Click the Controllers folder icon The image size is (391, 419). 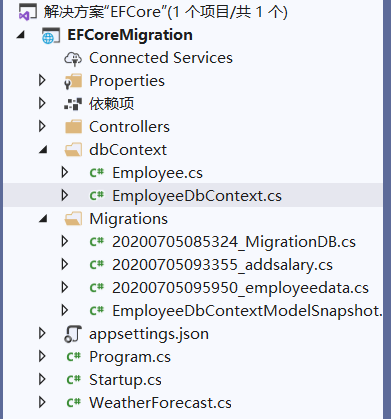[x=73, y=127]
